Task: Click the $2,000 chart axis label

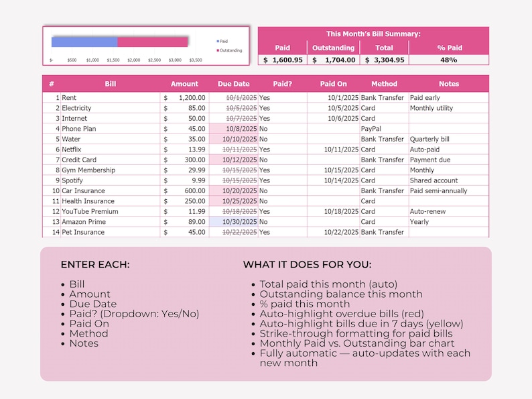Action: pyautogui.click(x=134, y=60)
